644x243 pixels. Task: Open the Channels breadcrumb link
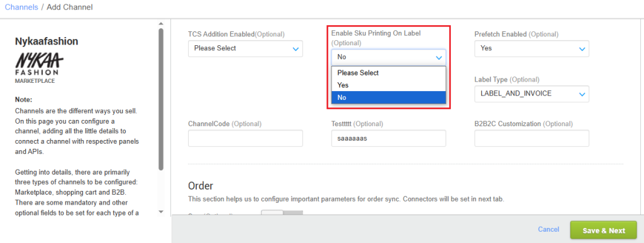click(21, 8)
